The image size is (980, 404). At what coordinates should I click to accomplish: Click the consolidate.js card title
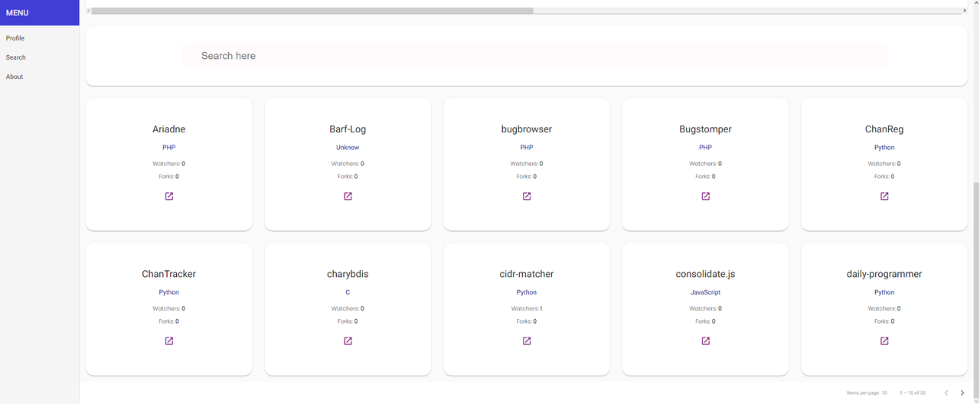click(x=706, y=274)
